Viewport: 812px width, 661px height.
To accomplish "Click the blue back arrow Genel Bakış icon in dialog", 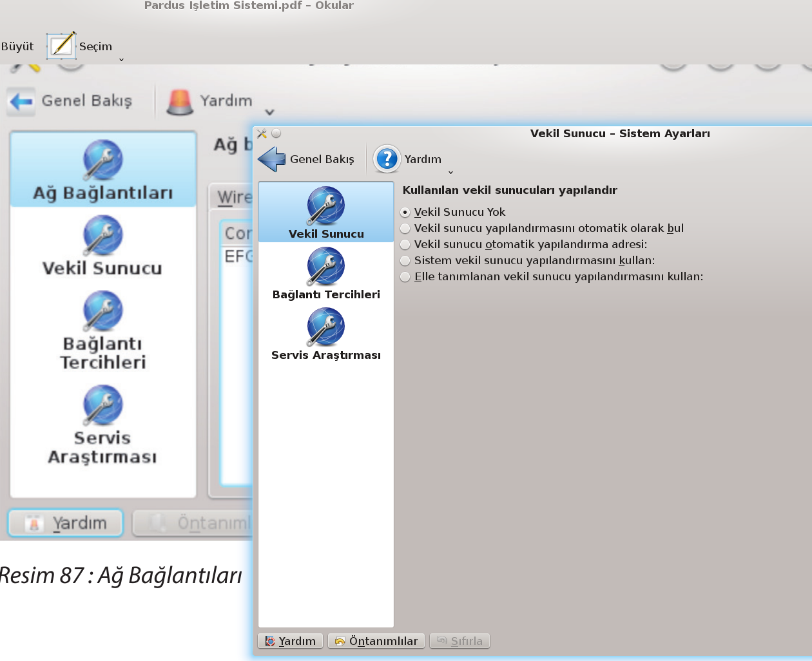I will tap(271, 159).
